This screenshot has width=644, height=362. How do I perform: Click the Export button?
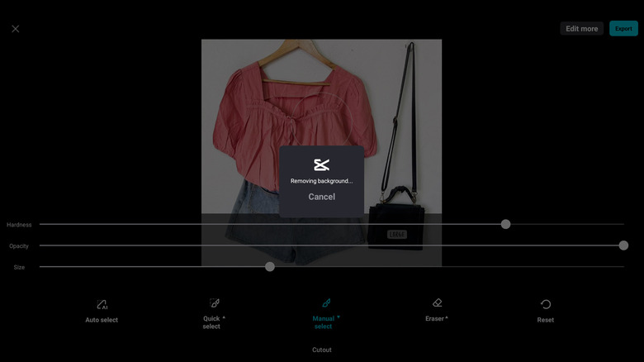point(623,29)
